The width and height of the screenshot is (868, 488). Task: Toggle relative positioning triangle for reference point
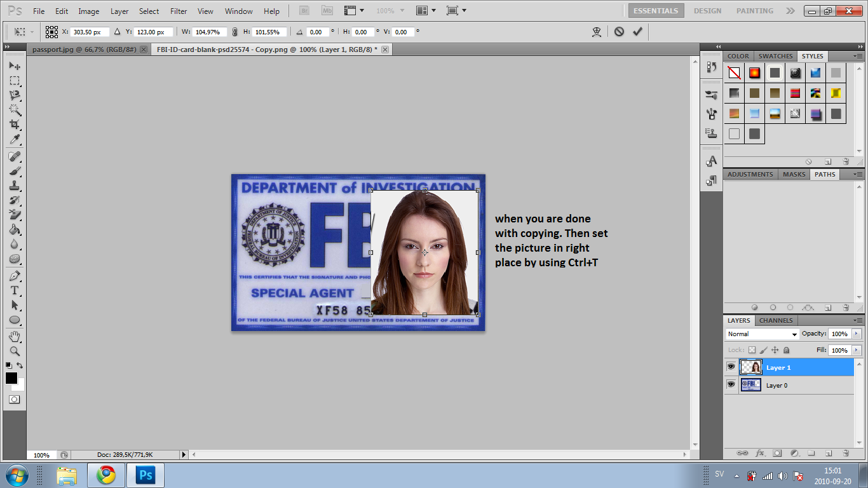coord(117,31)
